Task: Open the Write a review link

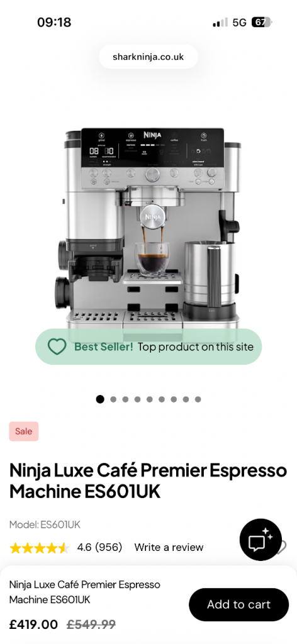Action: pyautogui.click(x=169, y=548)
